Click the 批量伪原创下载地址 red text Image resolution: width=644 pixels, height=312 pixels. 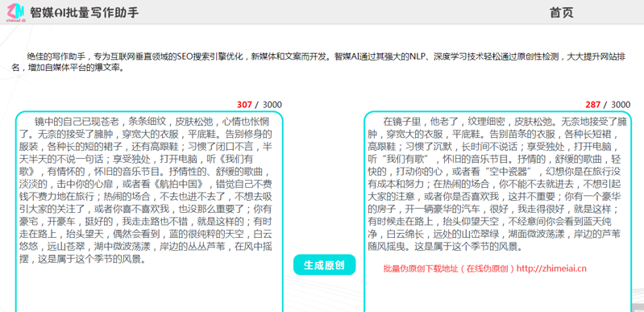[x=420, y=268]
